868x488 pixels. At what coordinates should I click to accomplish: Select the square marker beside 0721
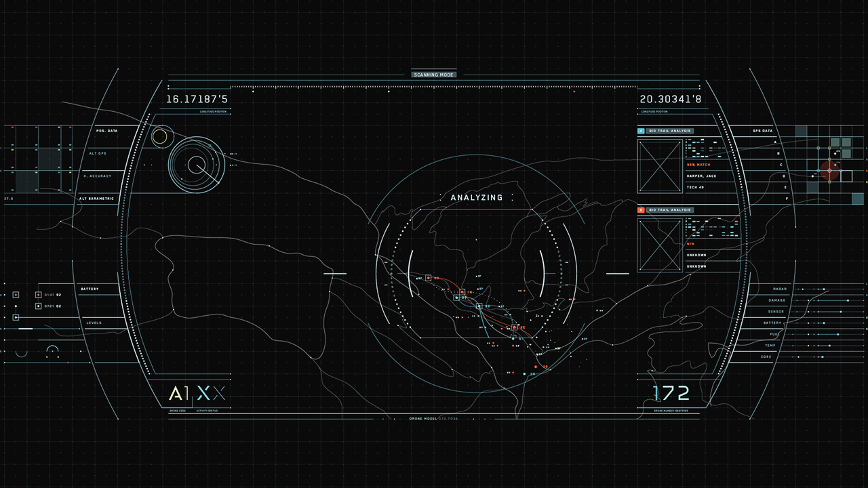[x=38, y=306]
